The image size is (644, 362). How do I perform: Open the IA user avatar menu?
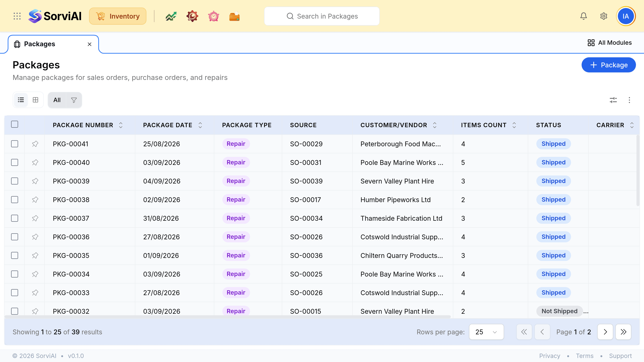point(626,16)
